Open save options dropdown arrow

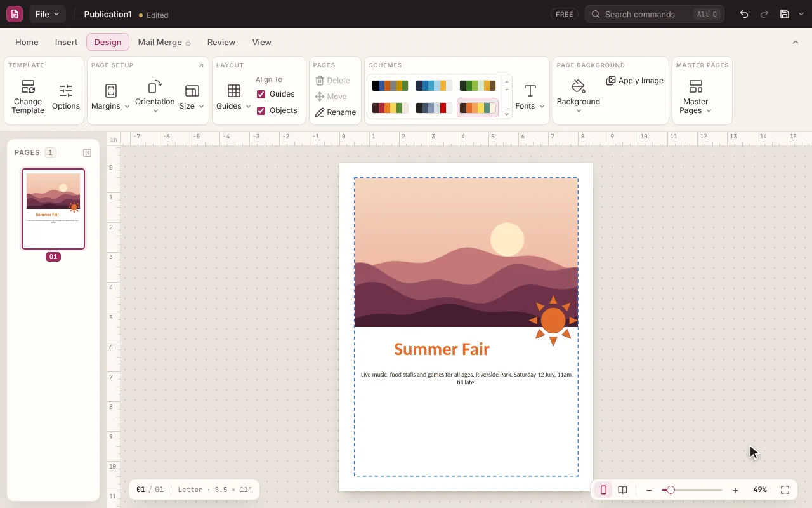[801, 14]
